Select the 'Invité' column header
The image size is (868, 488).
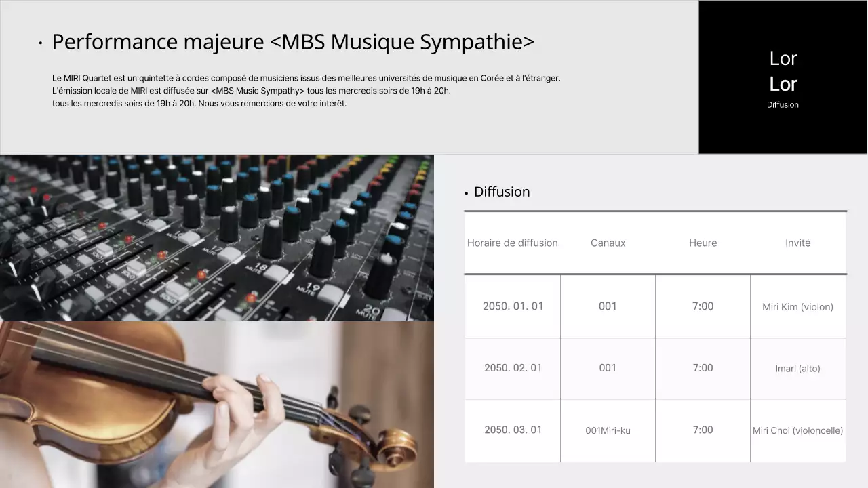(x=797, y=243)
